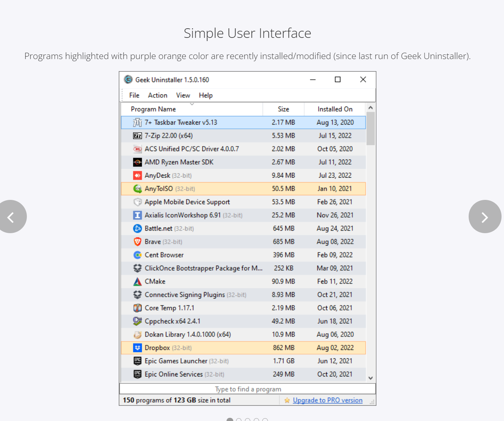This screenshot has width=504, height=421.
Task: Click the program list scroll up arrow
Action: click(x=370, y=108)
